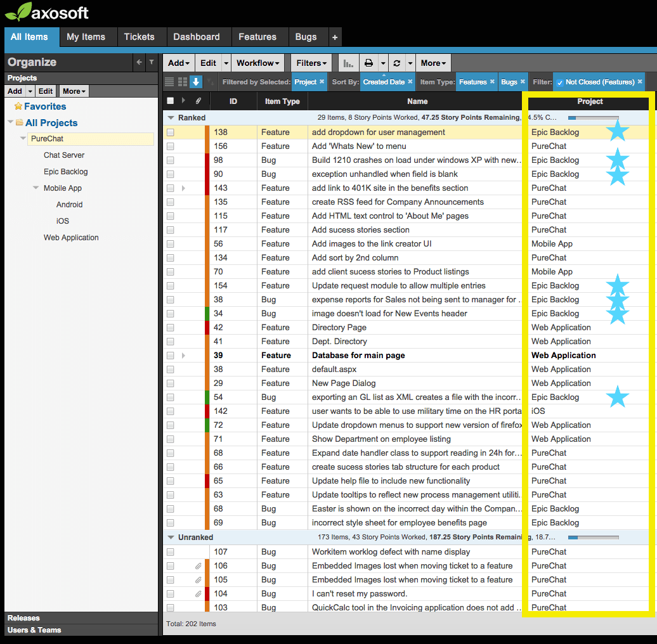Click the paperclip icon on item 104
This screenshot has width=657, height=644.
(x=198, y=594)
